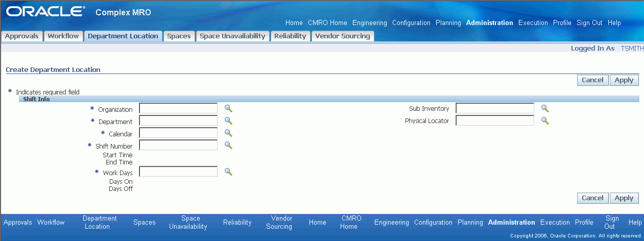
Task: Click the Configuration link in the footer
Action: (433, 223)
